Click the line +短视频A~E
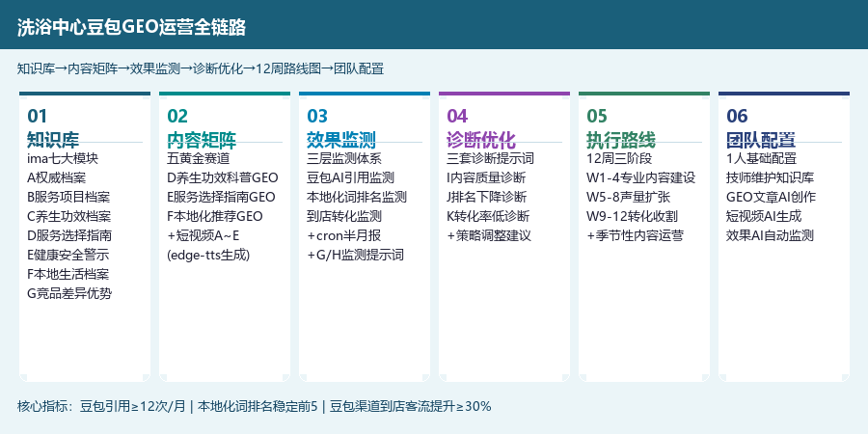The height and width of the screenshot is (434, 868). pyautogui.click(x=203, y=236)
